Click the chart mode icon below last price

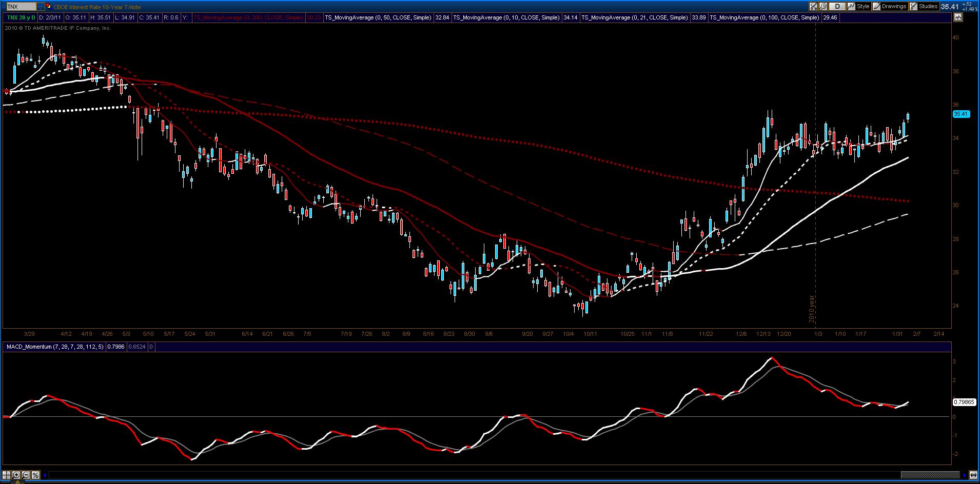pos(958,17)
